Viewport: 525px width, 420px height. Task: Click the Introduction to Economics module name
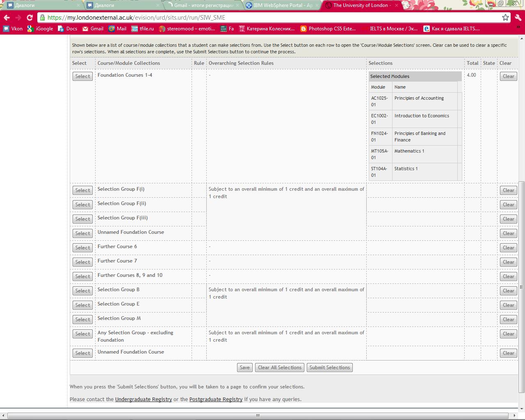point(422,116)
